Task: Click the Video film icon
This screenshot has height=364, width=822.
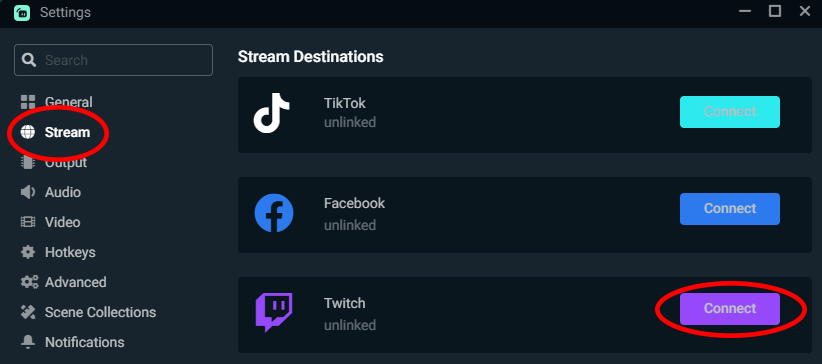Action: (x=28, y=222)
